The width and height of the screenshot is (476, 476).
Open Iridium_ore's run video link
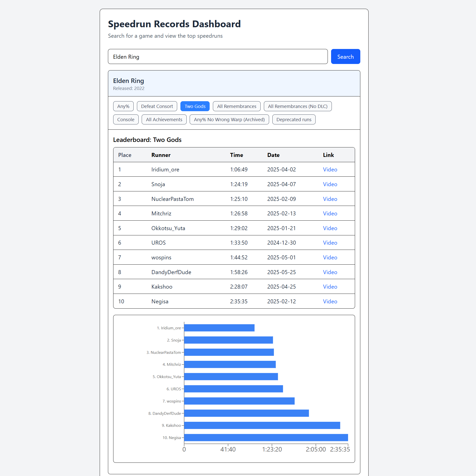coord(330,169)
